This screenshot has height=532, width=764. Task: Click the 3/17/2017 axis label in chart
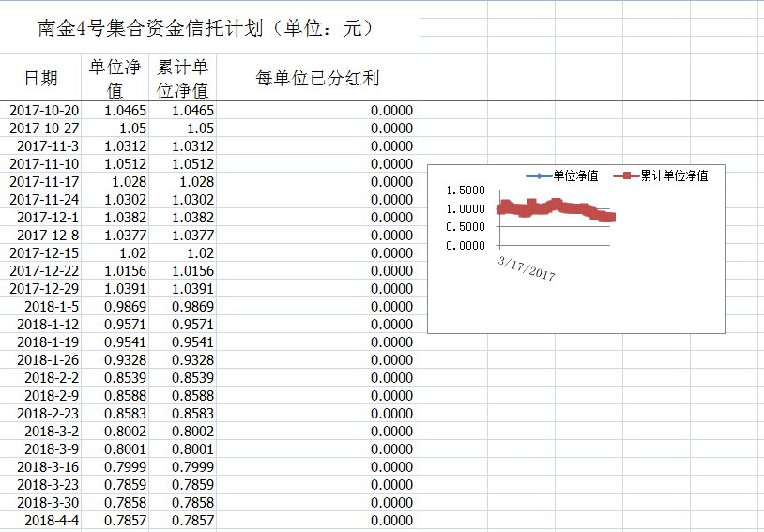point(527,267)
